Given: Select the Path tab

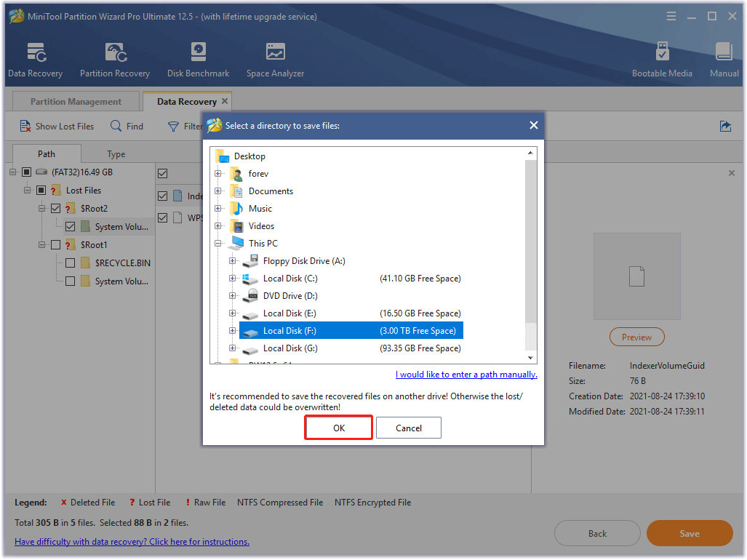Looking at the screenshot, I should [x=47, y=153].
